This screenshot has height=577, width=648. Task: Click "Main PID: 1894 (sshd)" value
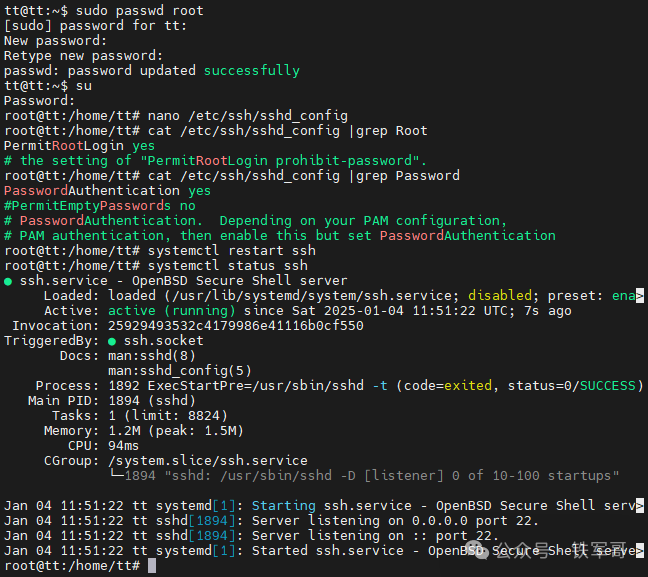152,401
